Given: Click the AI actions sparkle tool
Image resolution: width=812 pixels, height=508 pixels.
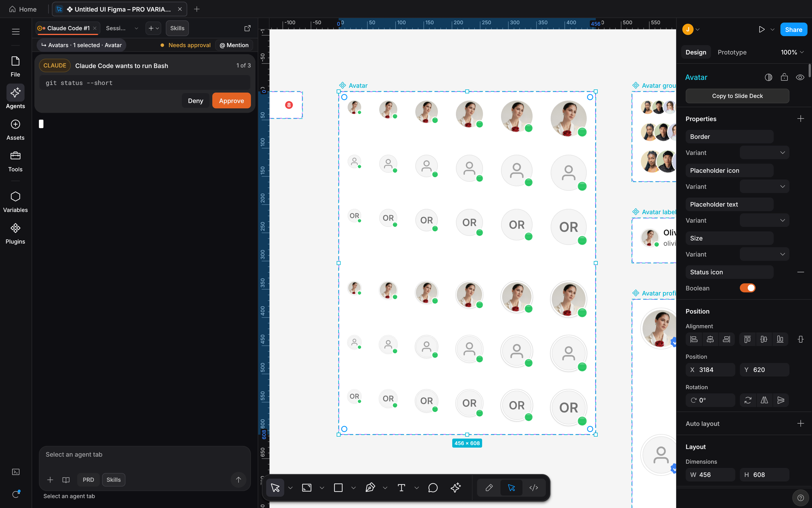Looking at the screenshot, I should pyautogui.click(x=456, y=487).
